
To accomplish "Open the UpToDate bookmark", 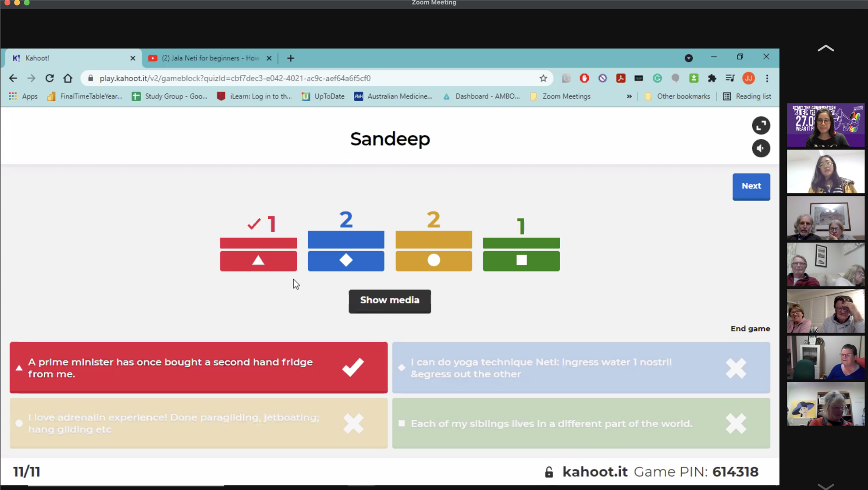I will [323, 96].
